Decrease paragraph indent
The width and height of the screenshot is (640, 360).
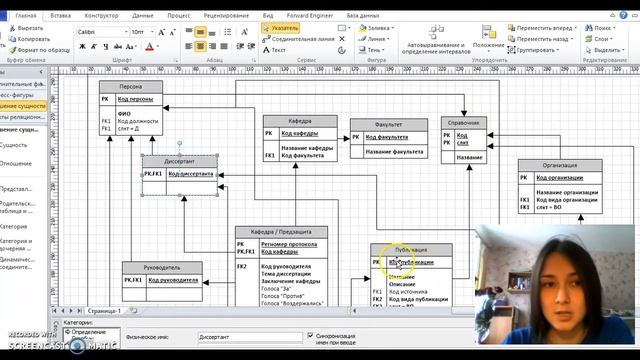click(x=240, y=47)
